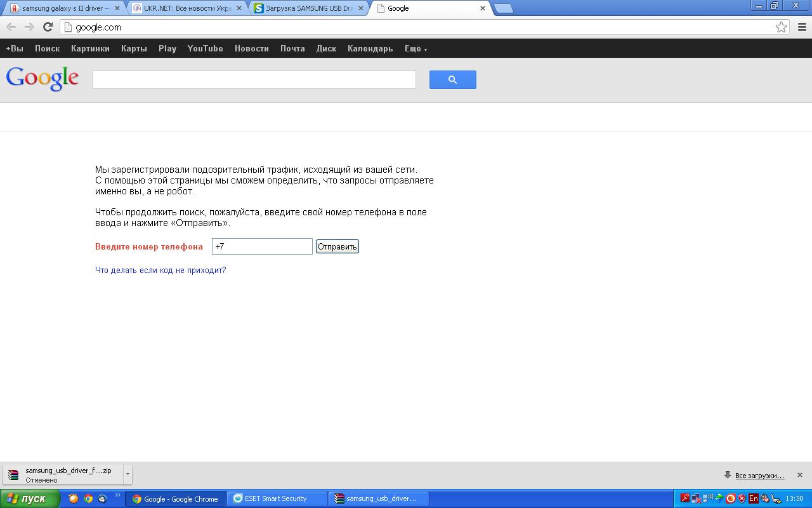Click the down-arrow icon beside Все загрузки

[x=728, y=475]
